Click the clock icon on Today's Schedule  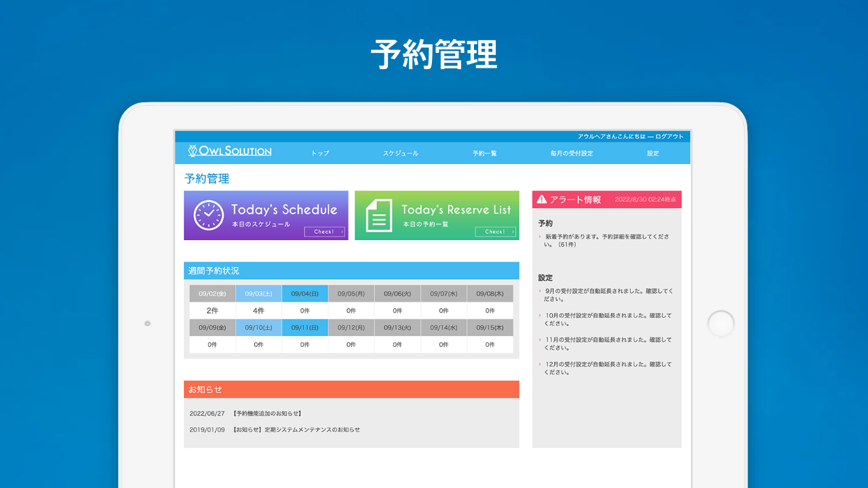[208, 216]
